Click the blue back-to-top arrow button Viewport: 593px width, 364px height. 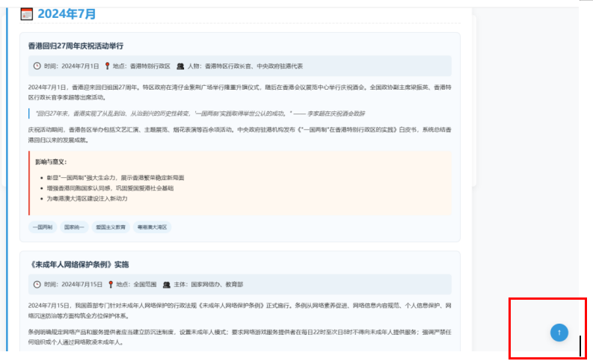coord(559,333)
